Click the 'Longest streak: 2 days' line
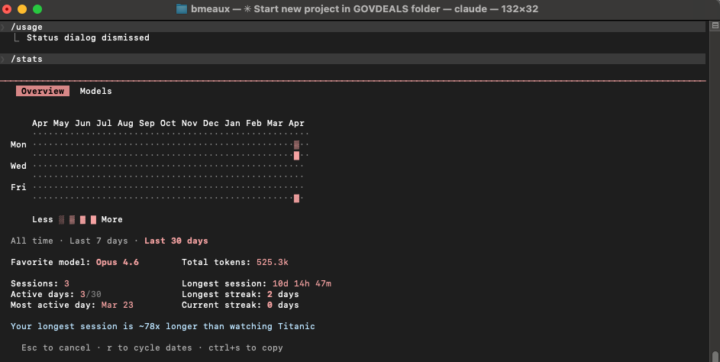Screen dimensions: 720x362 tap(240, 294)
